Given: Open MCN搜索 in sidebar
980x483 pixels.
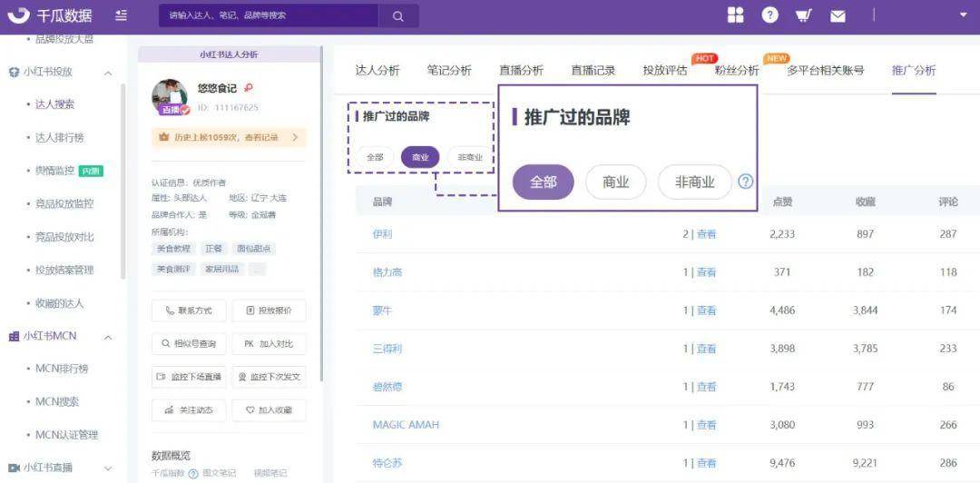Looking at the screenshot, I should 57,401.
